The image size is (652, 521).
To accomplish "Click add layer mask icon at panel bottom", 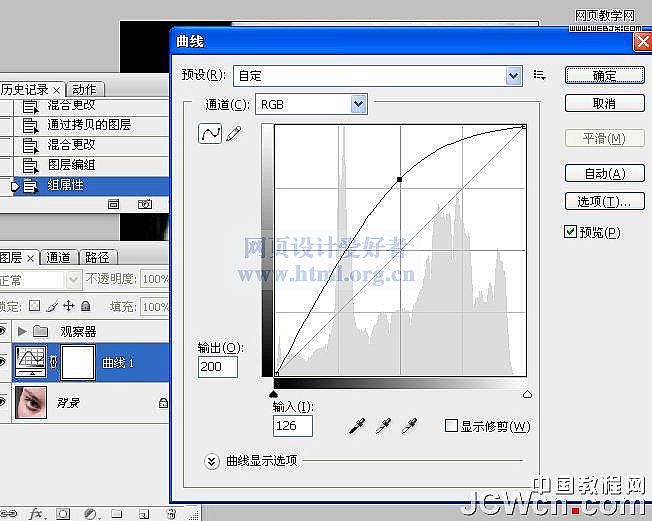I will 63,514.
